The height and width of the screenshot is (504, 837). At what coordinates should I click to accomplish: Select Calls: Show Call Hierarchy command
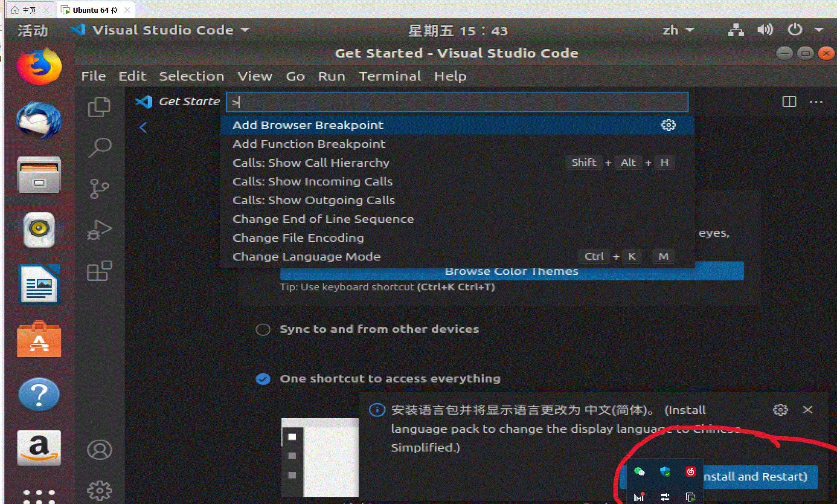(x=457, y=162)
